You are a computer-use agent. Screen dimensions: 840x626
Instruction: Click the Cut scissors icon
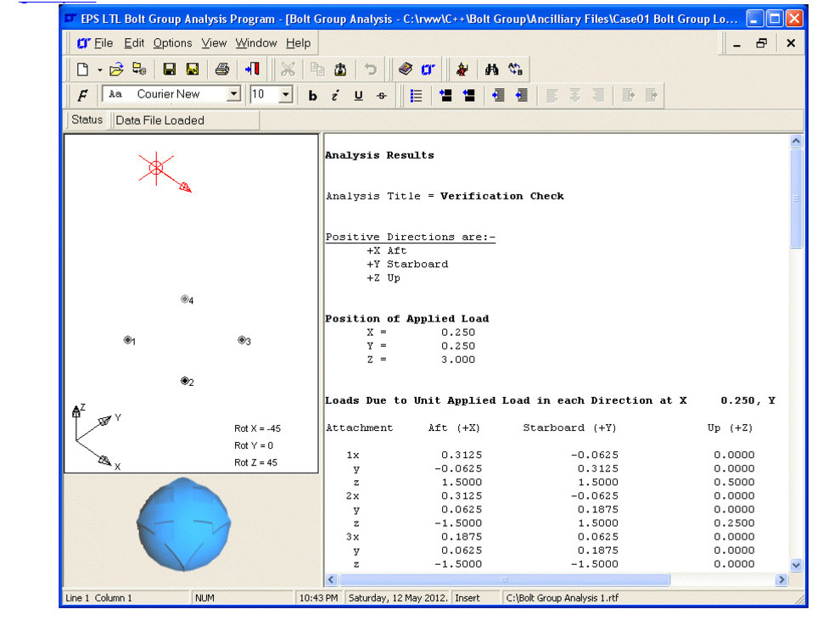pyautogui.click(x=288, y=69)
